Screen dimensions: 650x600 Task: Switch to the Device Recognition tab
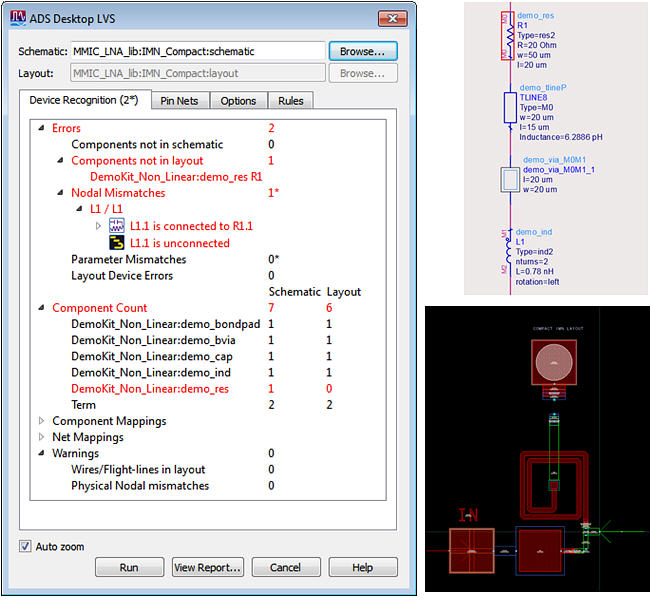(85, 100)
